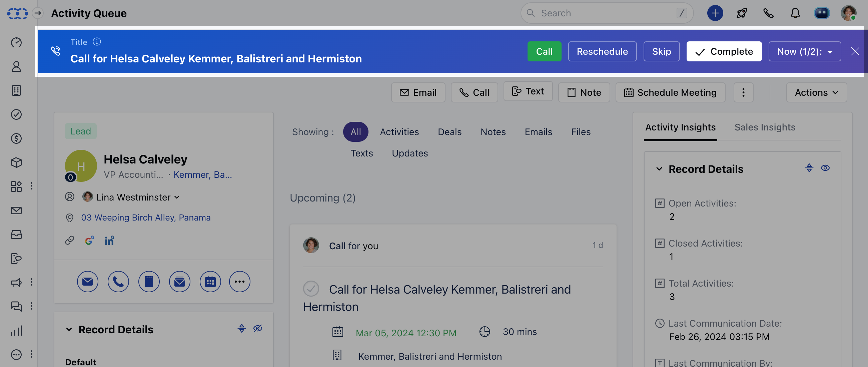Click the round phone call icon on lead card

118,281
